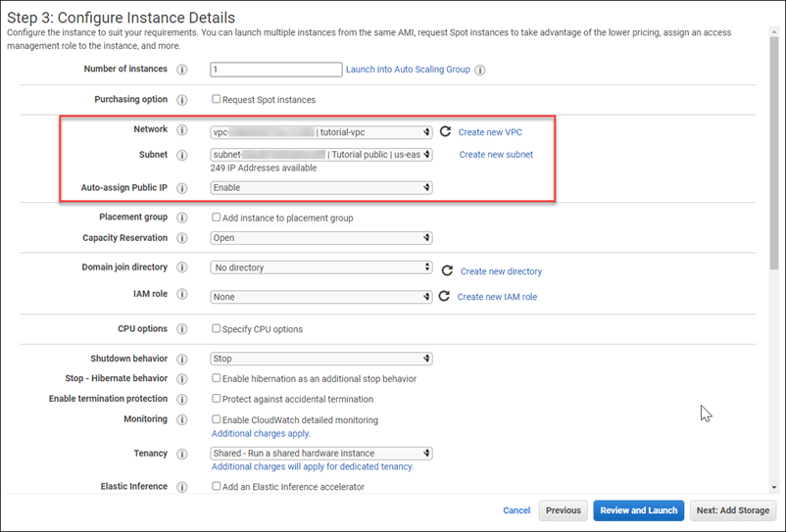Expand the Auto-assign Public IP dropdown
Screen dimensions: 786x532
[x=321, y=188]
